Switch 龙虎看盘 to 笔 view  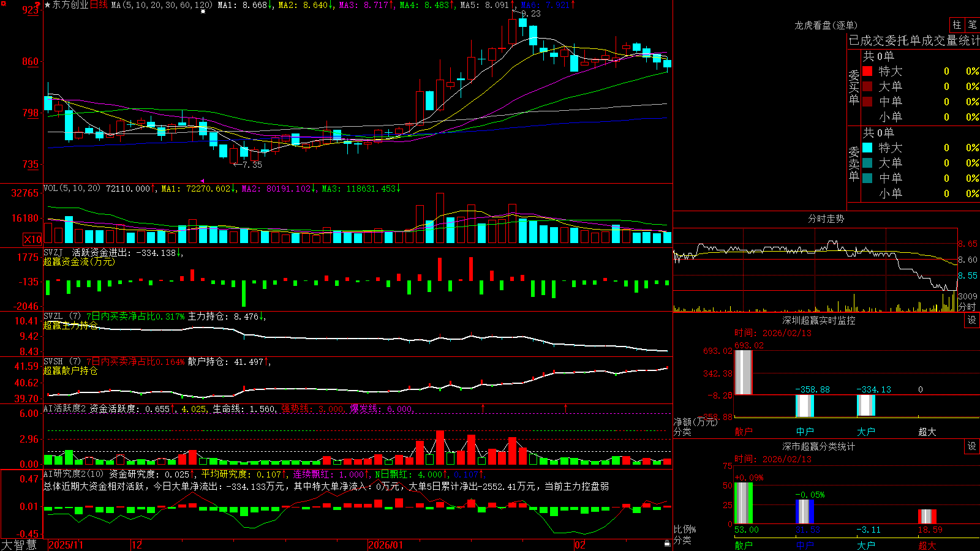(x=972, y=24)
